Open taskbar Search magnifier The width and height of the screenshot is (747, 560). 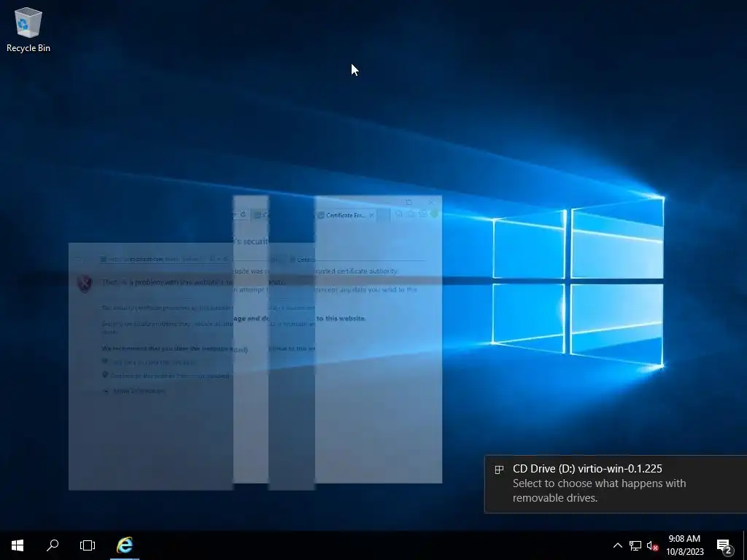click(53, 545)
